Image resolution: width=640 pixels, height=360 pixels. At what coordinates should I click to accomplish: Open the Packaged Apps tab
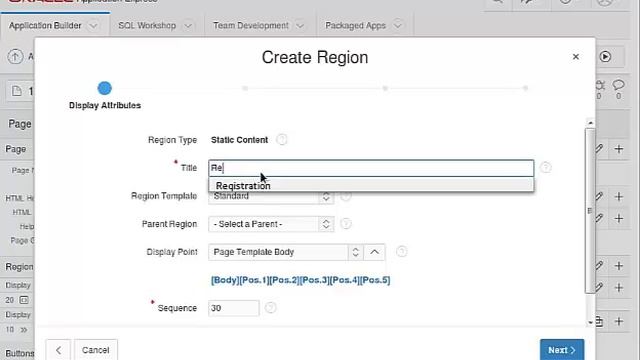click(x=356, y=25)
